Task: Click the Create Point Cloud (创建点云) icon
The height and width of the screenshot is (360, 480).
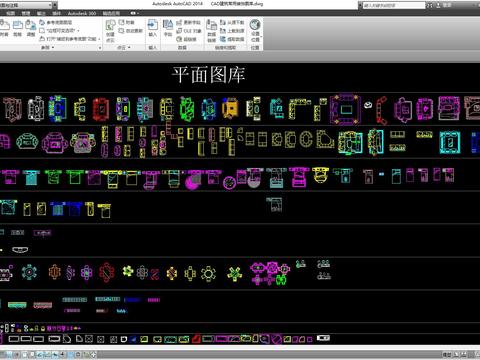Action: coord(110,30)
